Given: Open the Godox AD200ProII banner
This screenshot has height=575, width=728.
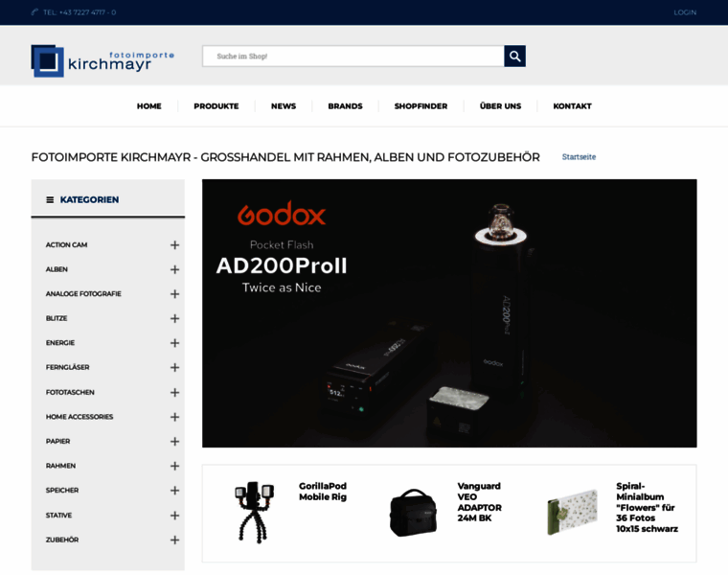Looking at the screenshot, I should [449, 313].
